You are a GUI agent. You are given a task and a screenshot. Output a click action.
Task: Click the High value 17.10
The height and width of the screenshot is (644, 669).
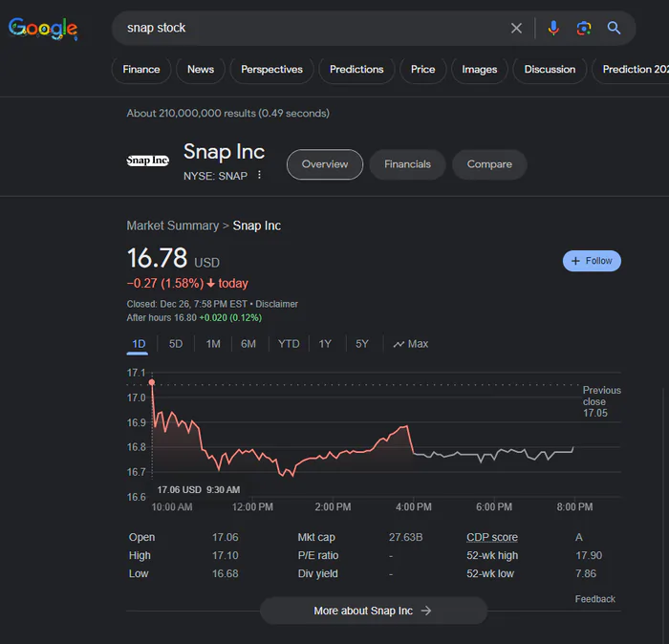tap(226, 555)
